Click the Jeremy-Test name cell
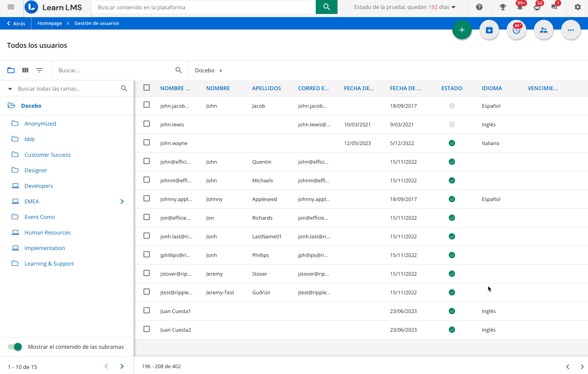 (220, 292)
